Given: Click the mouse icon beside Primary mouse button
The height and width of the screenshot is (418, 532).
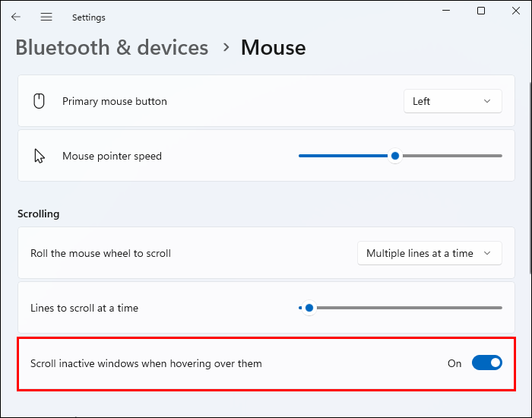Looking at the screenshot, I should [40, 101].
